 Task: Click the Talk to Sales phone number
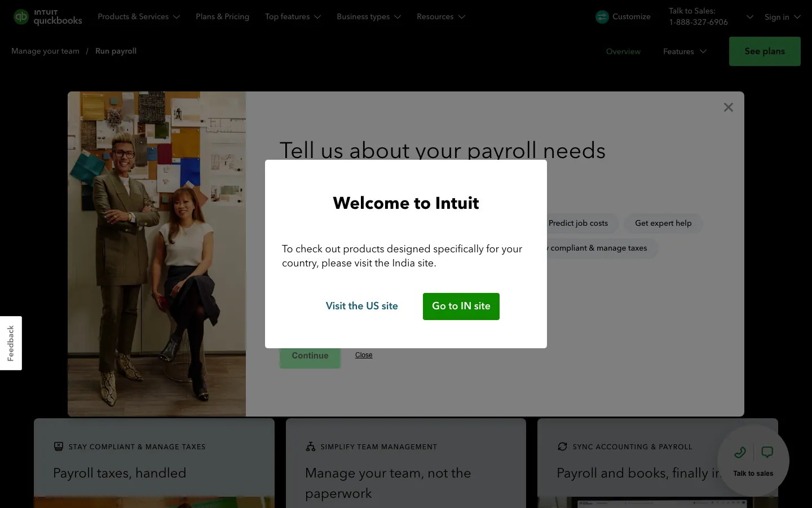point(698,23)
